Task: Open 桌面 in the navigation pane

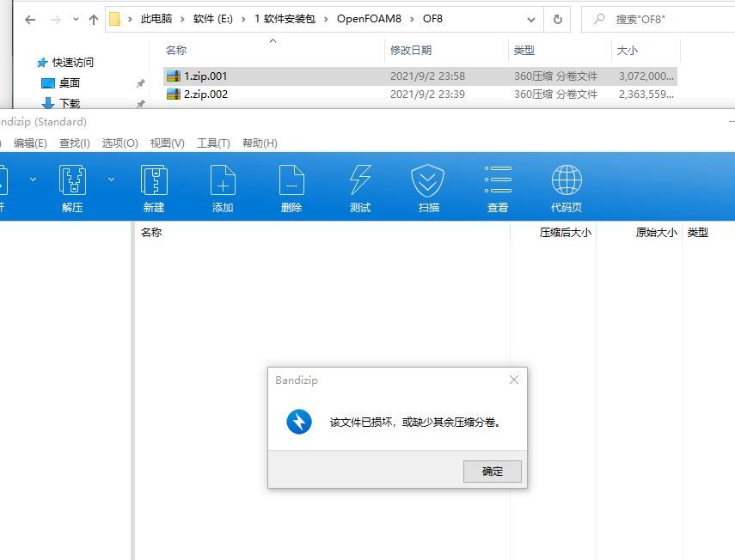Action: [x=70, y=83]
